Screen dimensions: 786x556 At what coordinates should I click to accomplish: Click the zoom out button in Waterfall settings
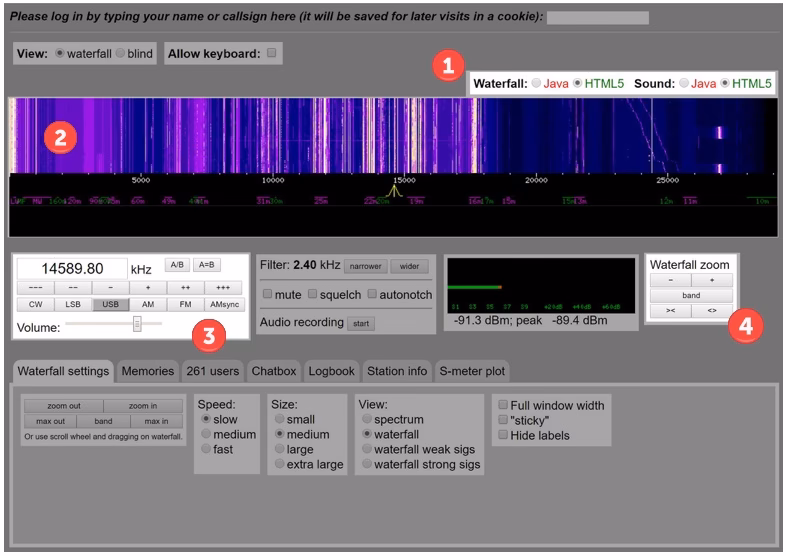(x=64, y=406)
